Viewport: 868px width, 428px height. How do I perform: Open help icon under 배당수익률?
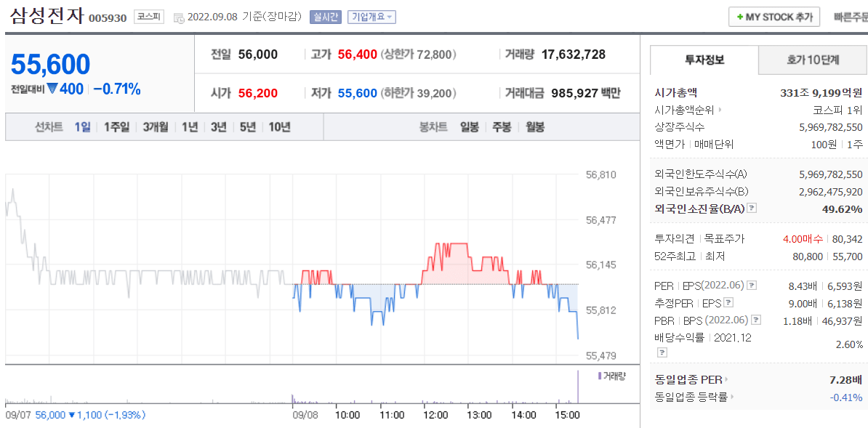pos(662,352)
